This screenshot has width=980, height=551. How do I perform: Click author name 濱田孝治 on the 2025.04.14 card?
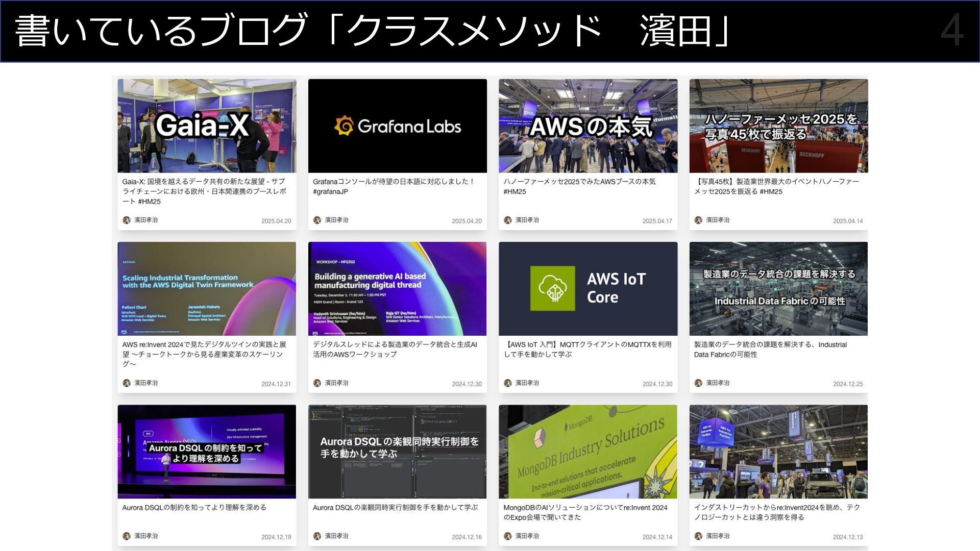pos(718,220)
